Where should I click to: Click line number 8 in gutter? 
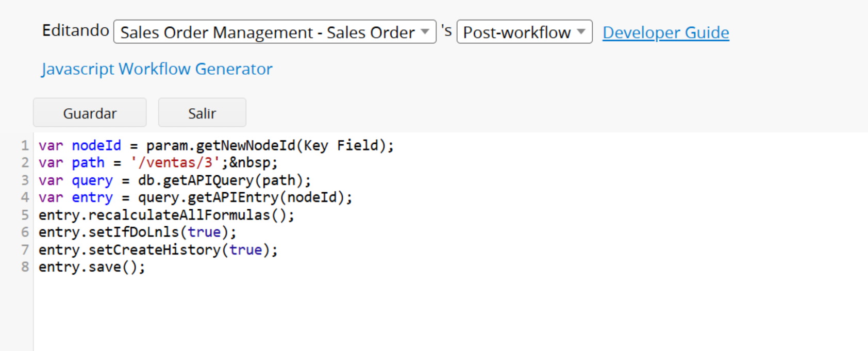pyautogui.click(x=25, y=267)
